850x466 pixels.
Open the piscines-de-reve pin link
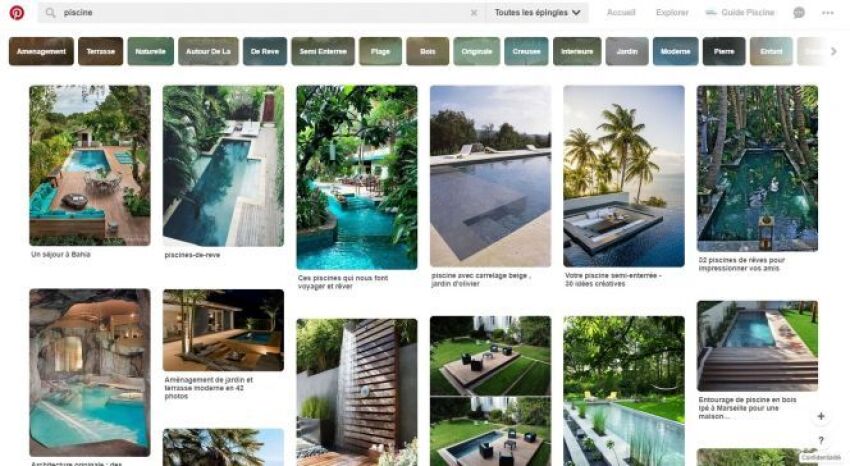click(x=192, y=255)
